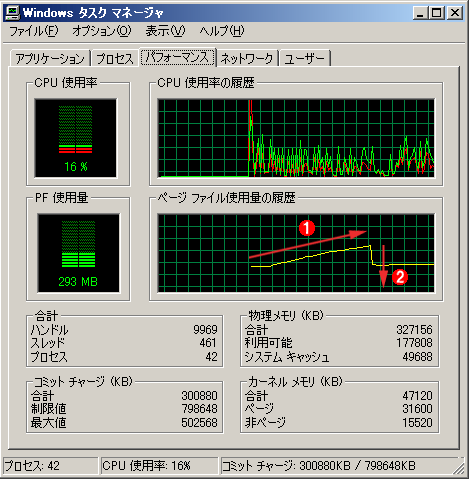
Task: Open the 表示(V) menu
Action: [x=165, y=31]
